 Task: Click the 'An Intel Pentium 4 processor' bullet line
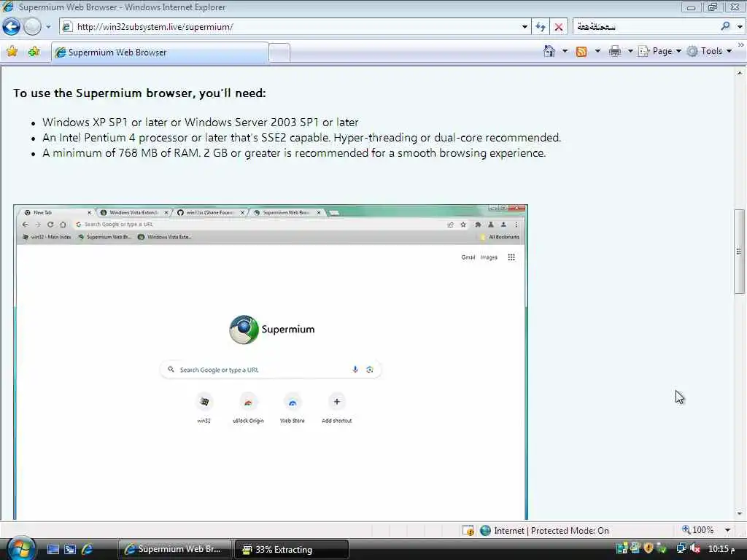(301, 138)
